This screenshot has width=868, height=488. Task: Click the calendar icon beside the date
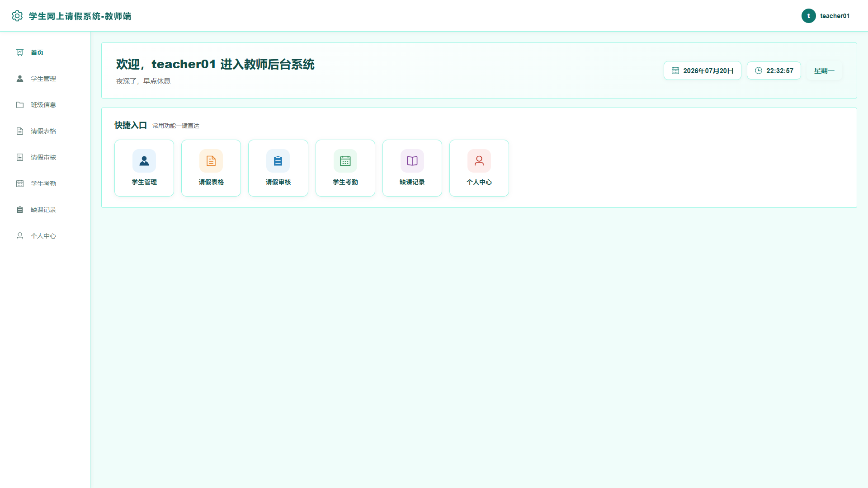pos(675,70)
